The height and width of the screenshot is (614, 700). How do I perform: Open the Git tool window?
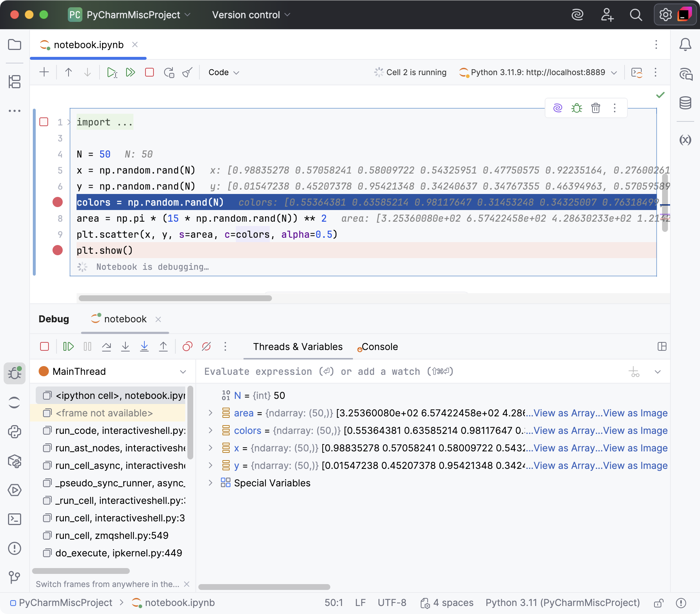pos(15,578)
